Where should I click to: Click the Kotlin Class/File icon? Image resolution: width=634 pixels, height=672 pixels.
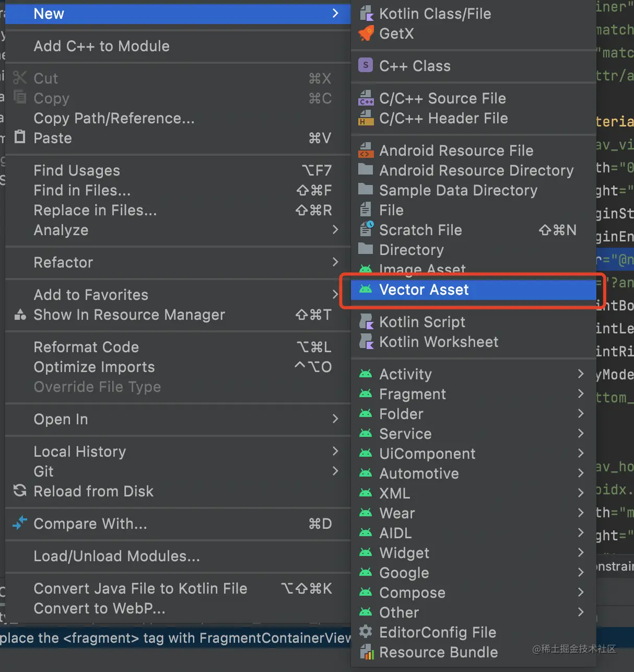click(366, 14)
